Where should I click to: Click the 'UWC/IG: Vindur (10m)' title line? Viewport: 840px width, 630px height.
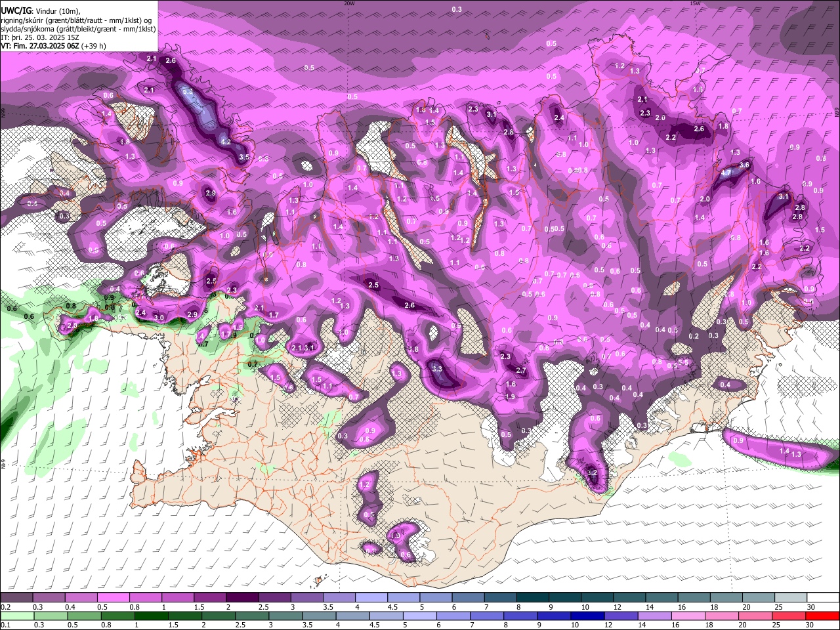point(41,11)
